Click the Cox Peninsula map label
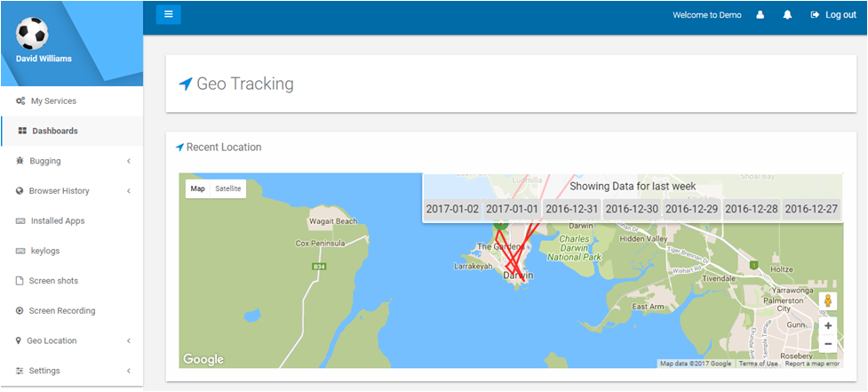 [320, 243]
